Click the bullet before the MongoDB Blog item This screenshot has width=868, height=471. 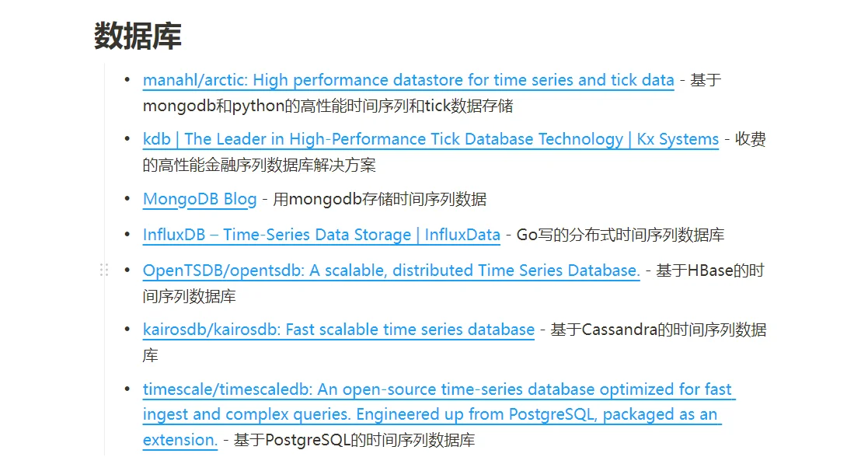(127, 198)
